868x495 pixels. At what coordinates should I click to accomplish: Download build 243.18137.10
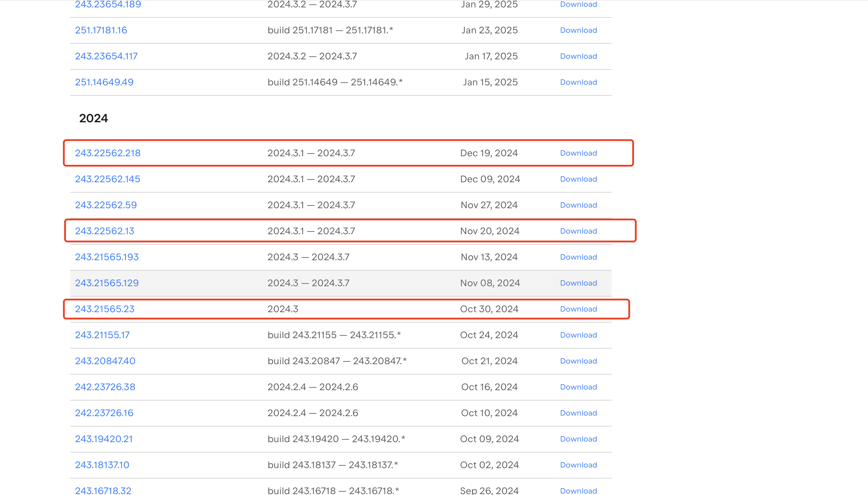coord(578,465)
